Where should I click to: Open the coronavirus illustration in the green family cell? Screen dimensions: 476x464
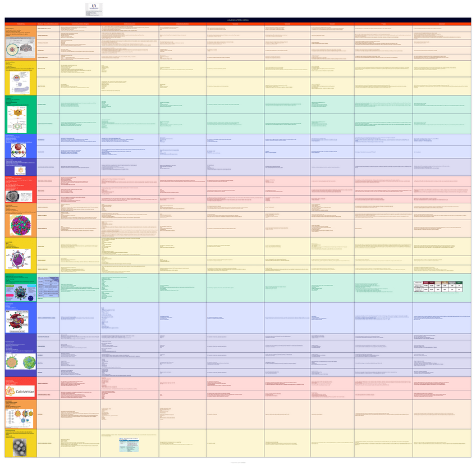click(x=21, y=293)
